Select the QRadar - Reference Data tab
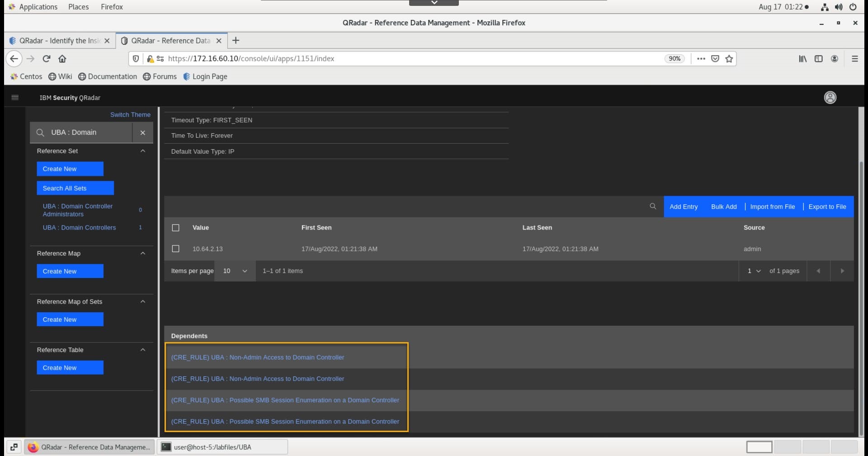The image size is (868, 456). tap(172, 41)
